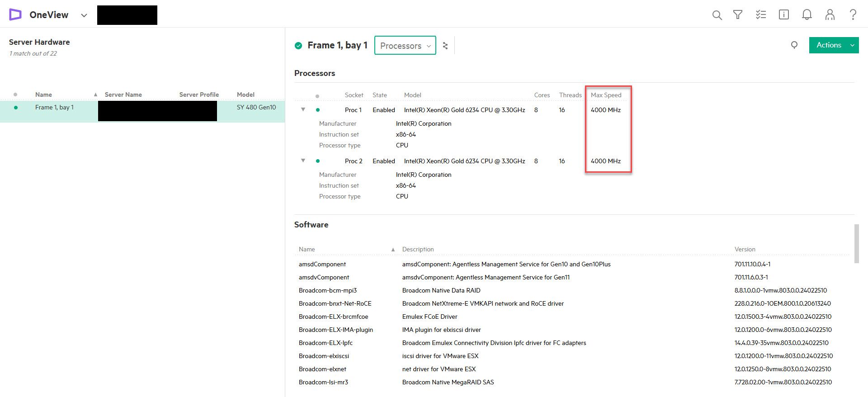Sort server list by Name column
This screenshot has height=397, width=868.
point(43,95)
